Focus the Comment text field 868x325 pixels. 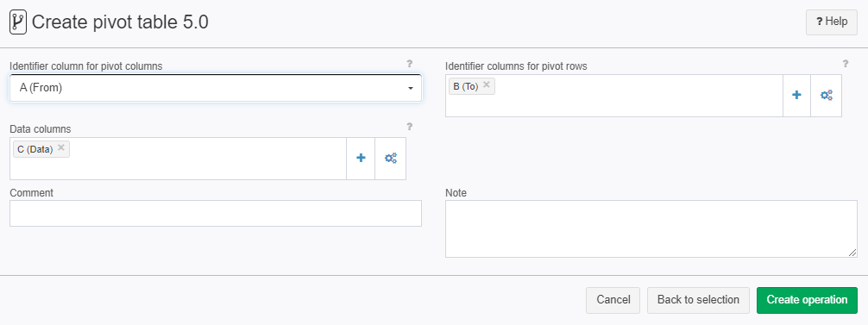pos(216,213)
